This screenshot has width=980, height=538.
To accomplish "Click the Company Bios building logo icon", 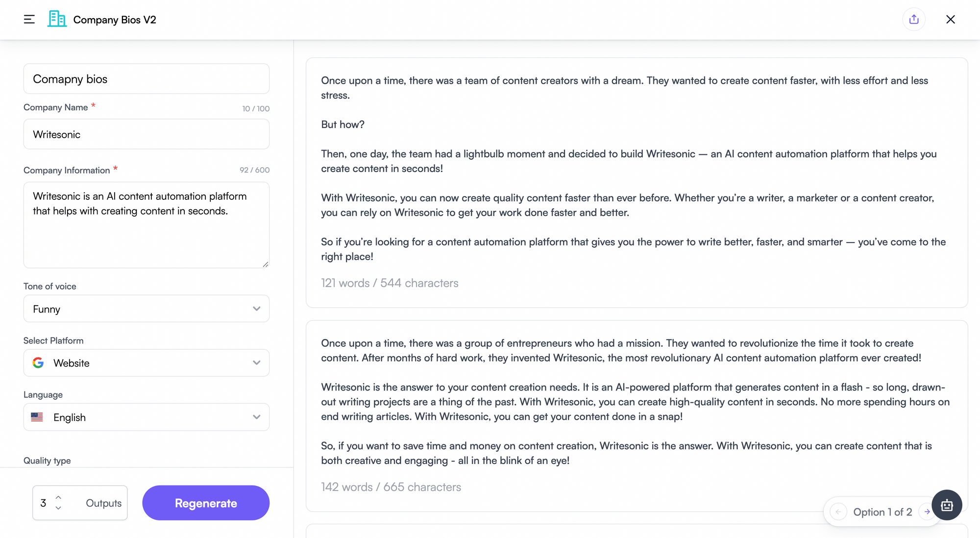I will [x=57, y=20].
